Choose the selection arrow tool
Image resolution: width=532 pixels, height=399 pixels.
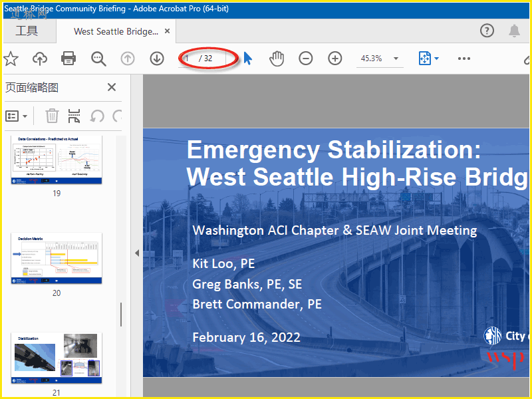pyautogui.click(x=247, y=59)
